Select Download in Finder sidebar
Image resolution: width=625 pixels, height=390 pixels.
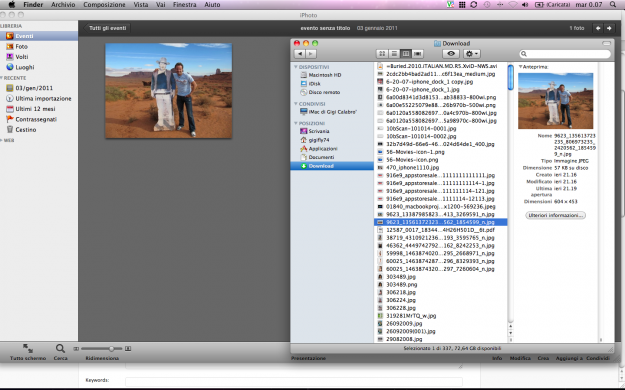tap(332, 166)
